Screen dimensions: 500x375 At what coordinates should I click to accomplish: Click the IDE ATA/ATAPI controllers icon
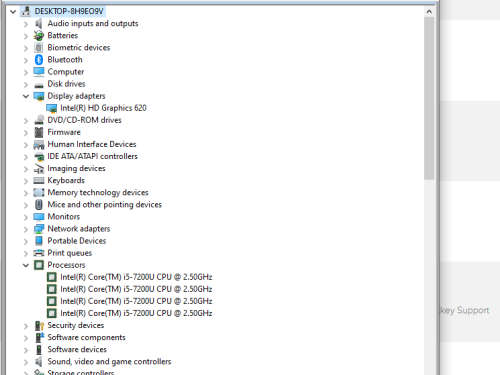click(39, 156)
